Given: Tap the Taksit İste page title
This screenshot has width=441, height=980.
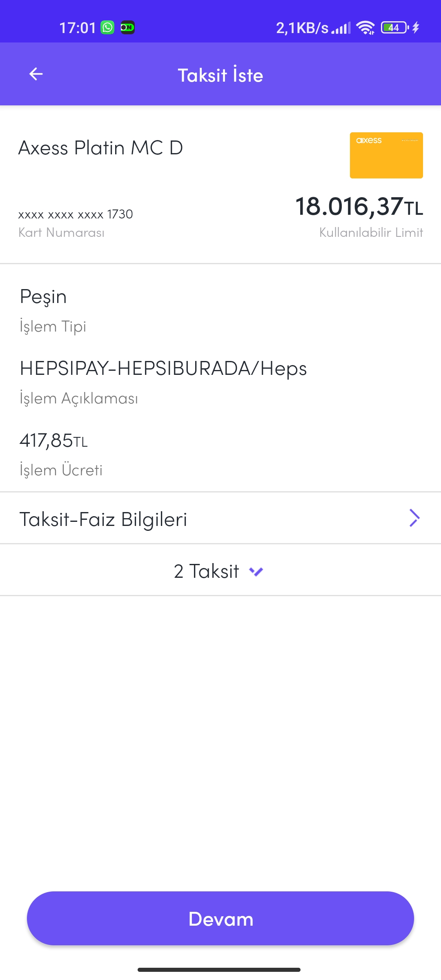Looking at the screenshot, I should click(x=220, y=76).
